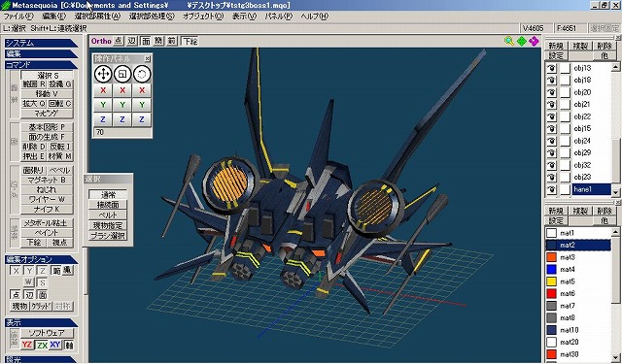Toggle the 軸 axis display button

point(69,345)
